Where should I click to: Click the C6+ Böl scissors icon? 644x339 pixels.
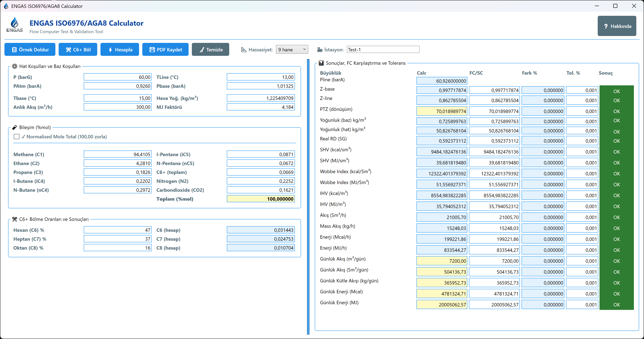tap(68, 50)
